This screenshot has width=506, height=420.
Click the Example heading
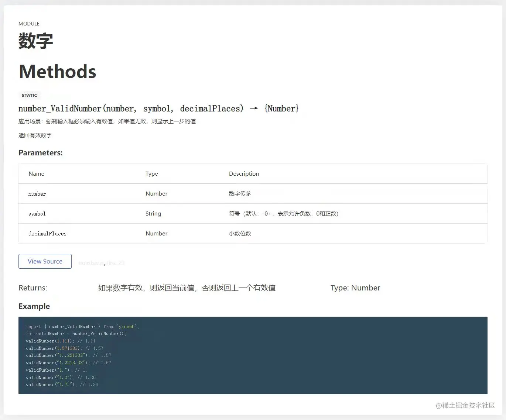(34, 306)
